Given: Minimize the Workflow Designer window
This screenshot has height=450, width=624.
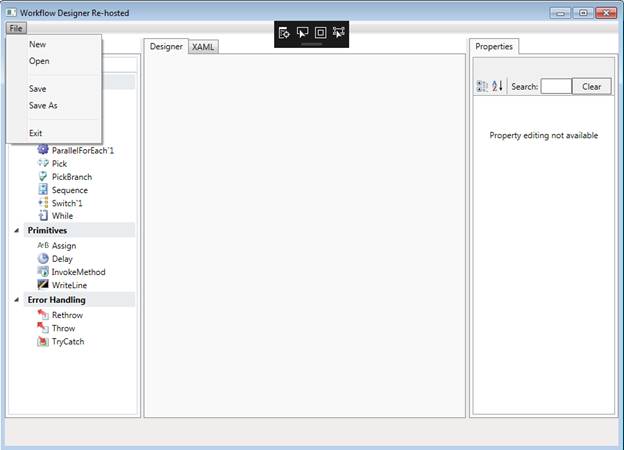Looking at the screenshot, I should [560, 13].
